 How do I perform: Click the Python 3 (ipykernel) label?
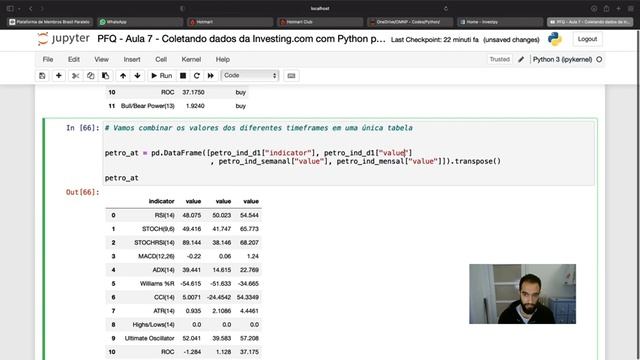pos(562,59)
